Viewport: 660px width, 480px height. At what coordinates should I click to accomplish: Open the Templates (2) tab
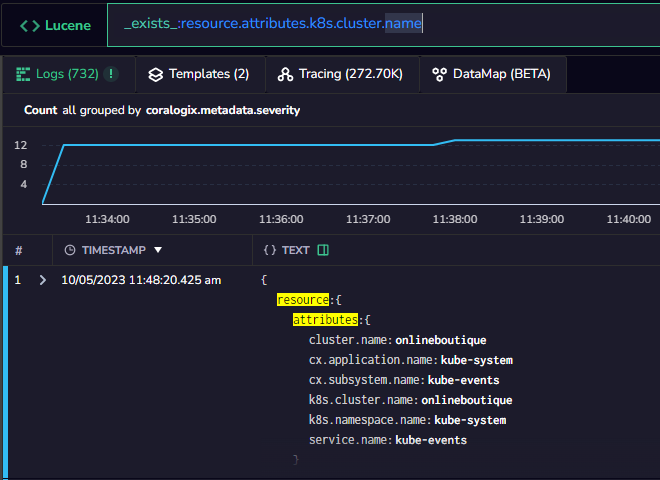point(200,75)
